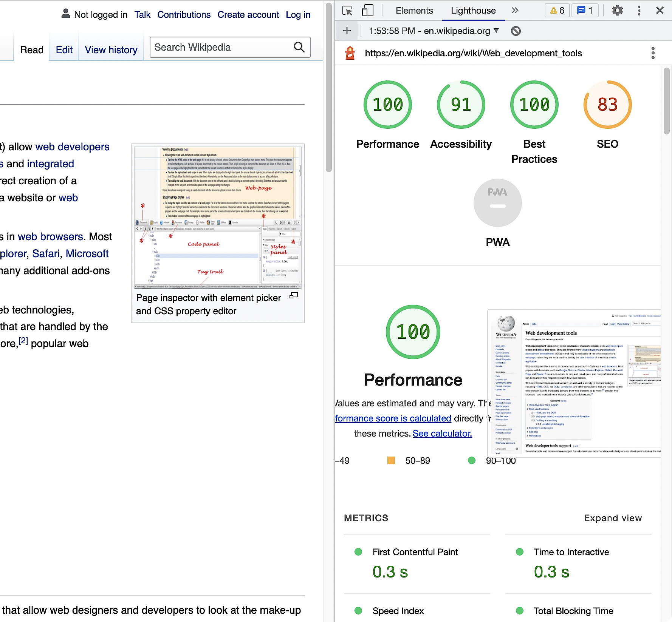Select the Wikipedia search magnifier icon
672x622 pixels.
click(x=299, y=47)
